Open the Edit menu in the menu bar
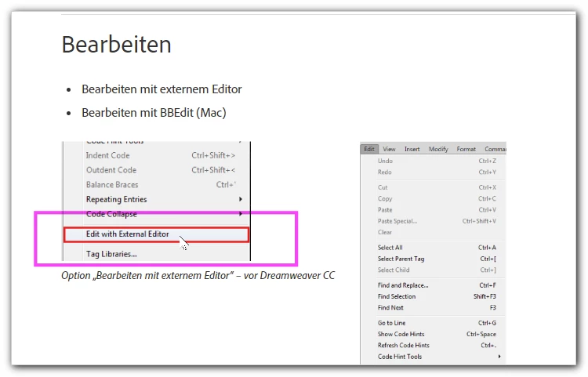Viewport: 588px width, 377px height. (369, 149)
